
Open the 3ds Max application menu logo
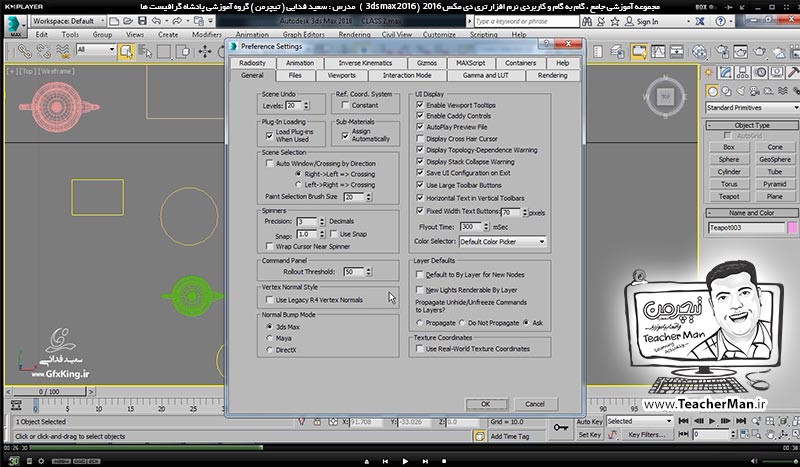tap(15, 26)
